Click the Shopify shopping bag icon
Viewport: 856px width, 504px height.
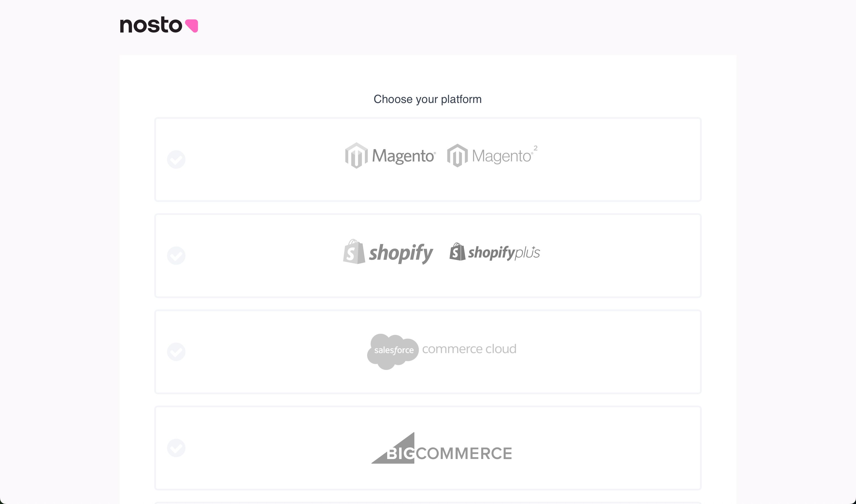point(354,252)
